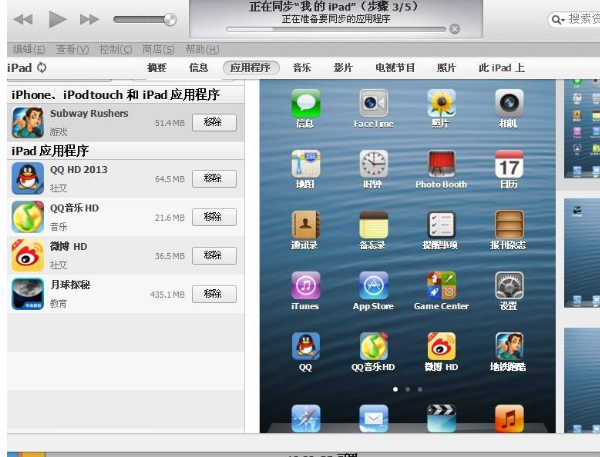This screenshot has height=457, width=600.
Task: Open the 商店(S) menu
Action: 158,49
